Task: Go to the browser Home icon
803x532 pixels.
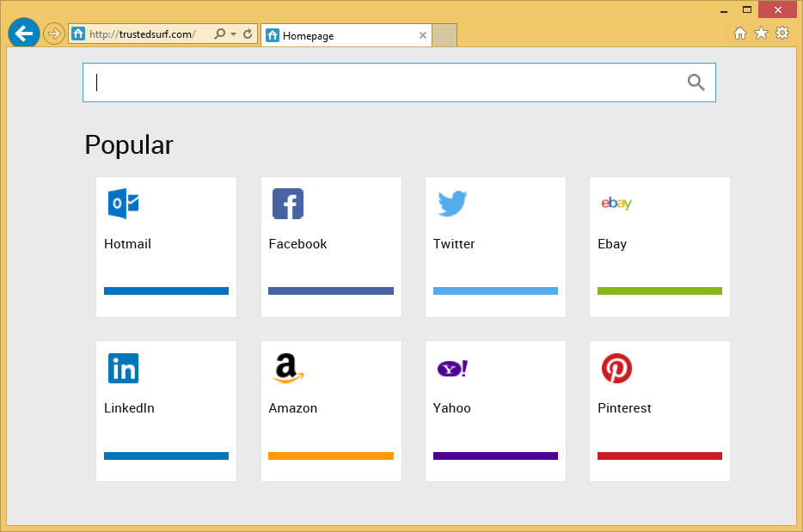Action: 740,34
